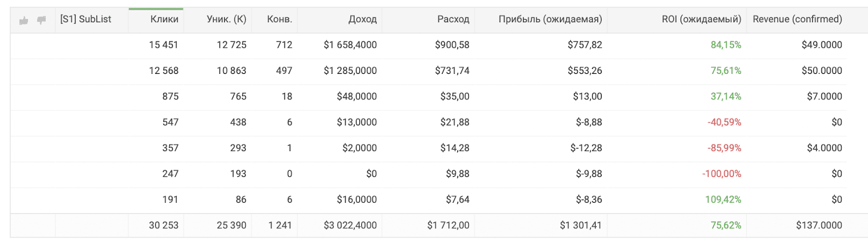Select the row with 875 clicks
868x250 pixels.
tap(428, 97)
